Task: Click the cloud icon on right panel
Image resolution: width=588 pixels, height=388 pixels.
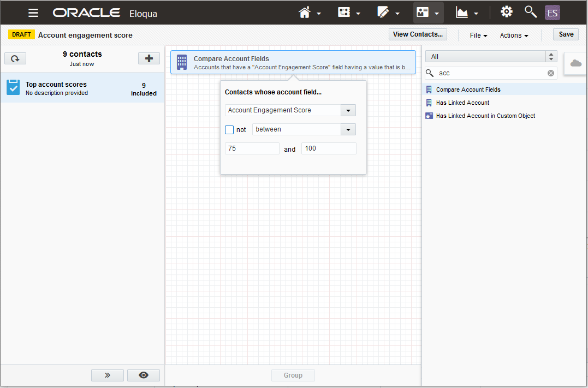Action: 575,63
